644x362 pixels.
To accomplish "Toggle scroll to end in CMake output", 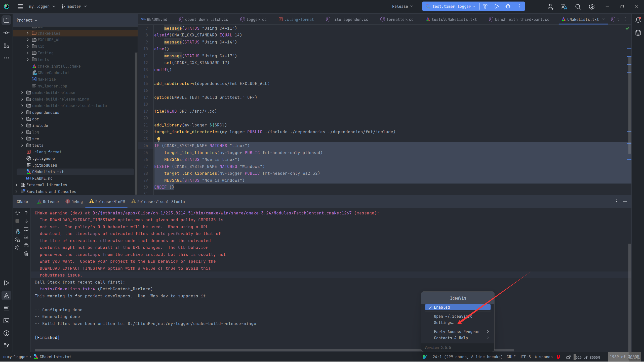I will click(26, 237).
